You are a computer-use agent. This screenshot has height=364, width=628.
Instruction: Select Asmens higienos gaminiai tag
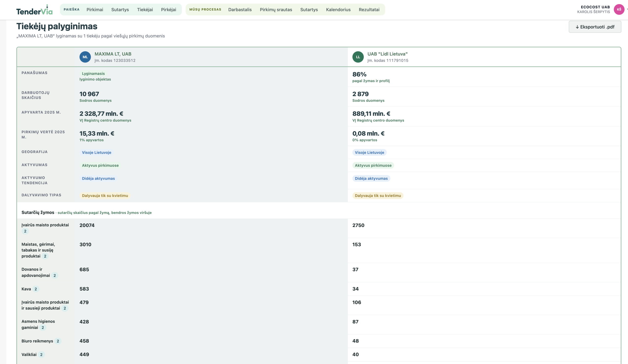pos(38,324)
